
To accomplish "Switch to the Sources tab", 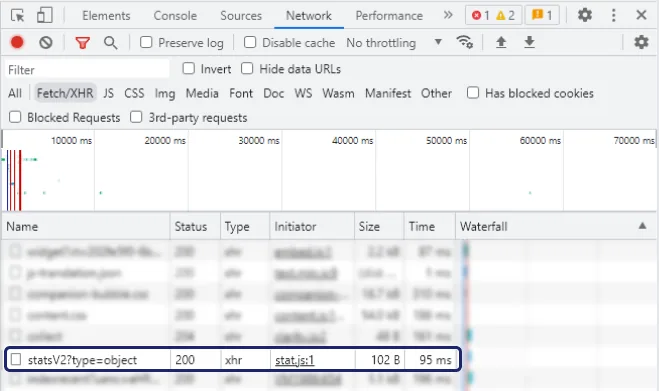I will click(241, 16).
